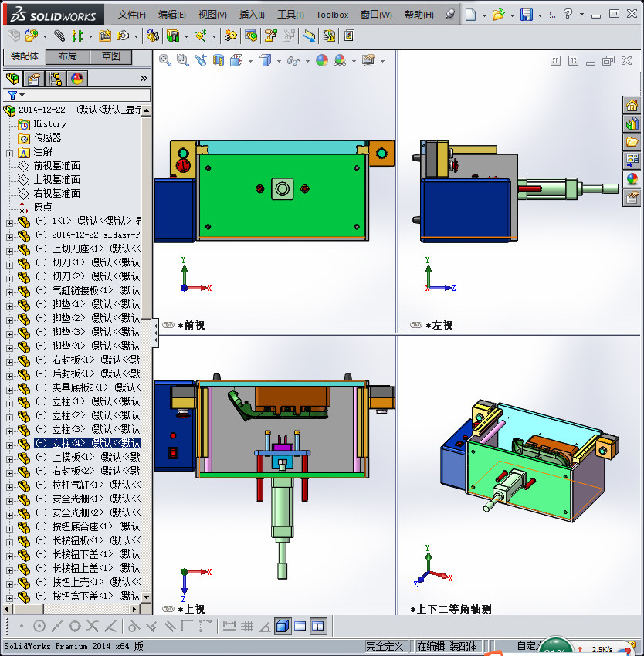Click the Hide/Show Items glasses icon
Image resolution: width=644 pixels, height=656 pixels.
(x=293, y=61)
